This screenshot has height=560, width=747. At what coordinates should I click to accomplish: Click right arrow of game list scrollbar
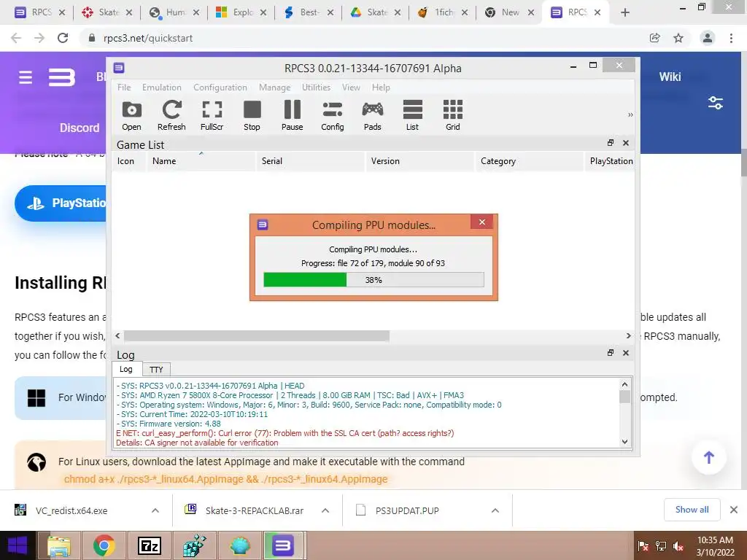628,335
